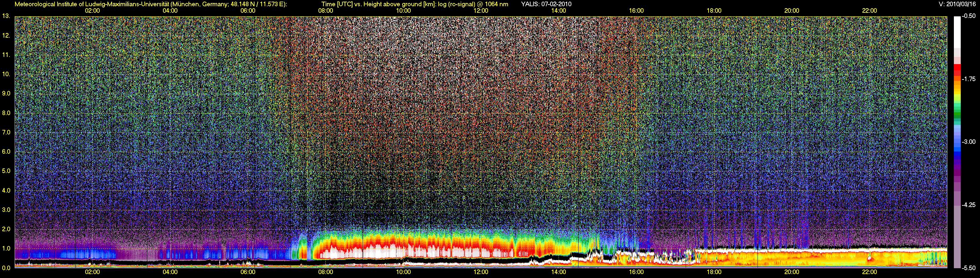This screenshot has height=278, width=980.
Task: Click the 9.0 height axis label
Action: tap(6, 93)
